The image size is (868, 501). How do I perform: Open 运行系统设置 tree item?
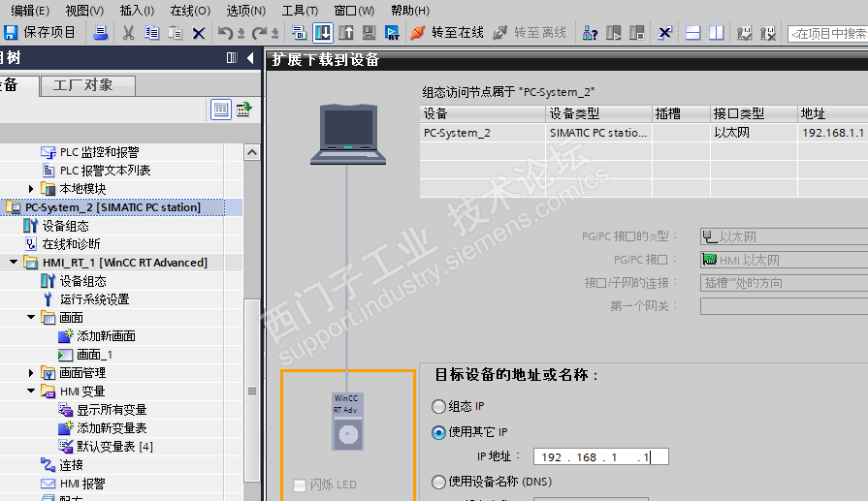(94, 299)
